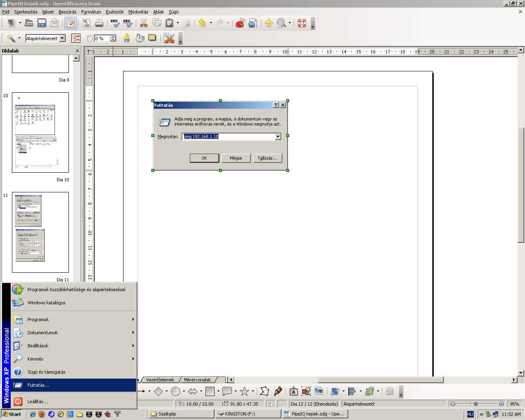
Task: Click the Filter magic wand icon
Action: (11, 38)
